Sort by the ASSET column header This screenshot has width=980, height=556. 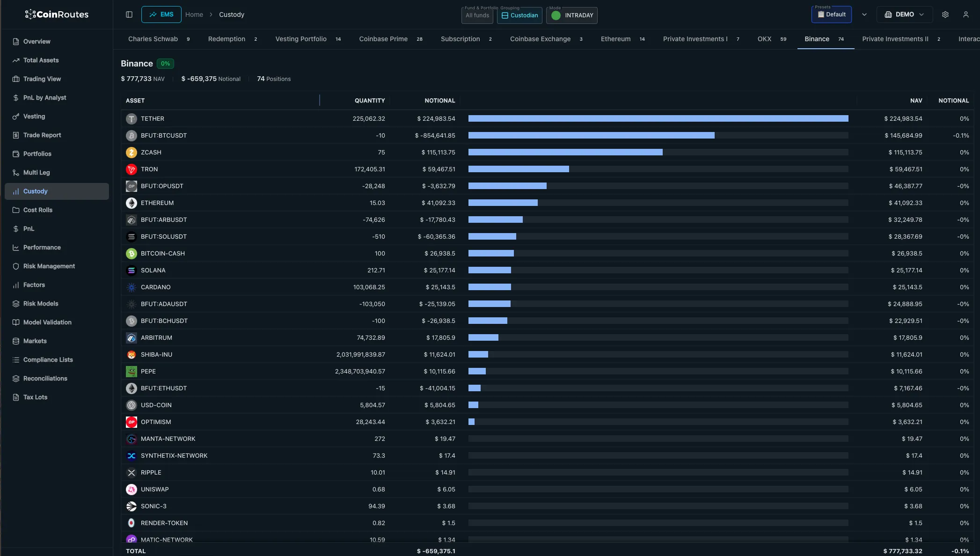(135, 101)
